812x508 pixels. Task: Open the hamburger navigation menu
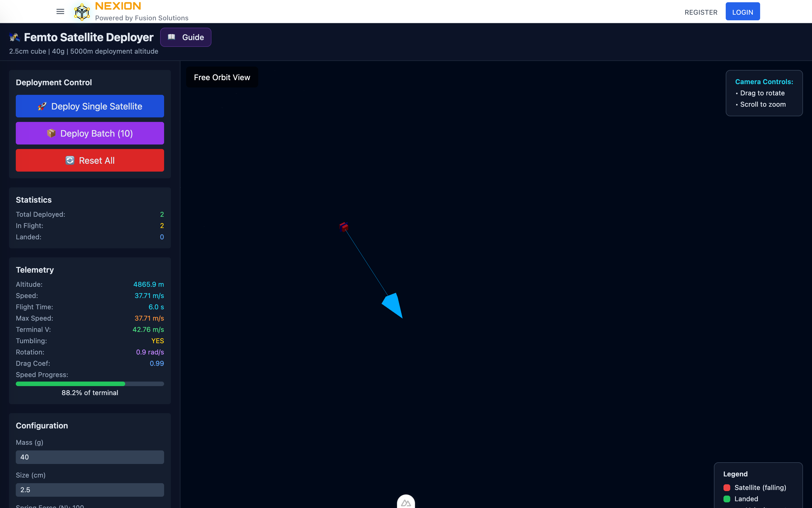pyautogui.click(x=60, y=11)
